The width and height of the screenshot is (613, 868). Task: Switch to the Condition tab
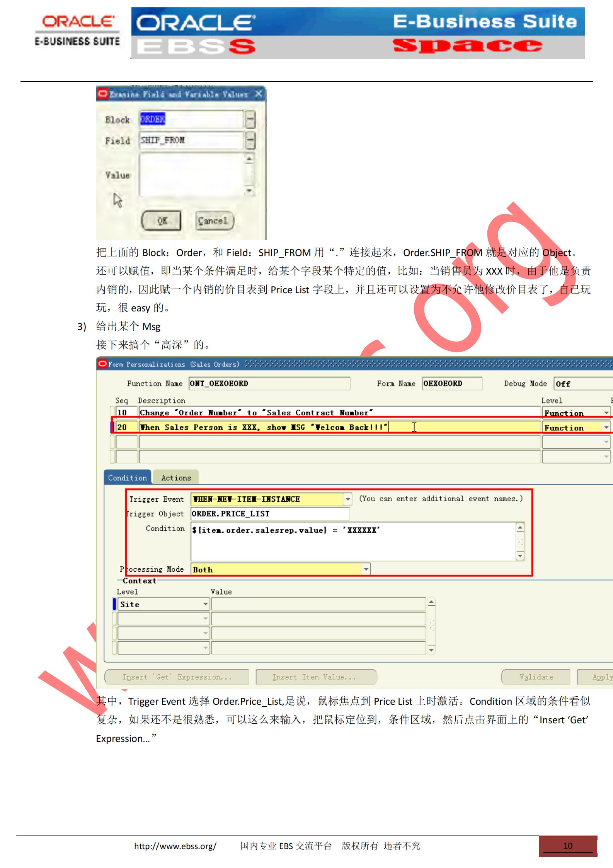[x=128, y=478]
